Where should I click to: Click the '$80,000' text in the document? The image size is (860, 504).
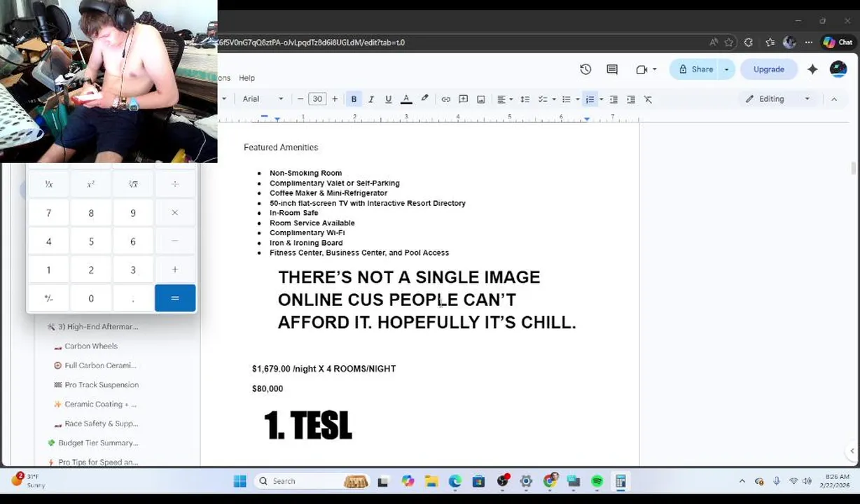268,388
